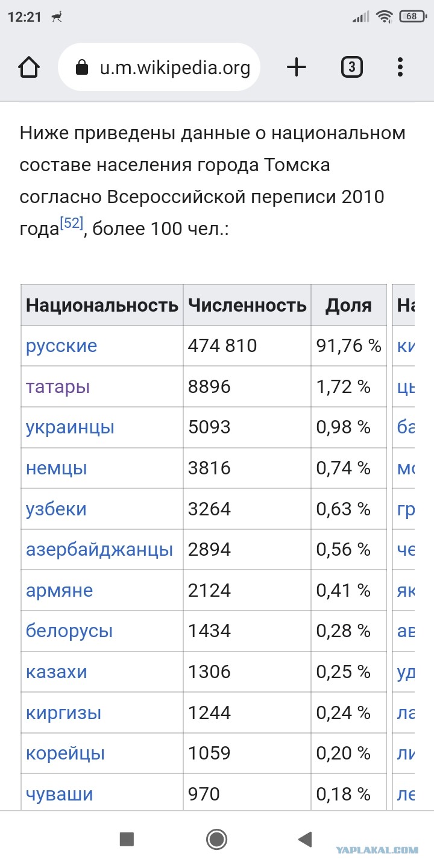Open the корейцы link
The height and width of the screenshot is (868, 434).
tap(65, 753)
